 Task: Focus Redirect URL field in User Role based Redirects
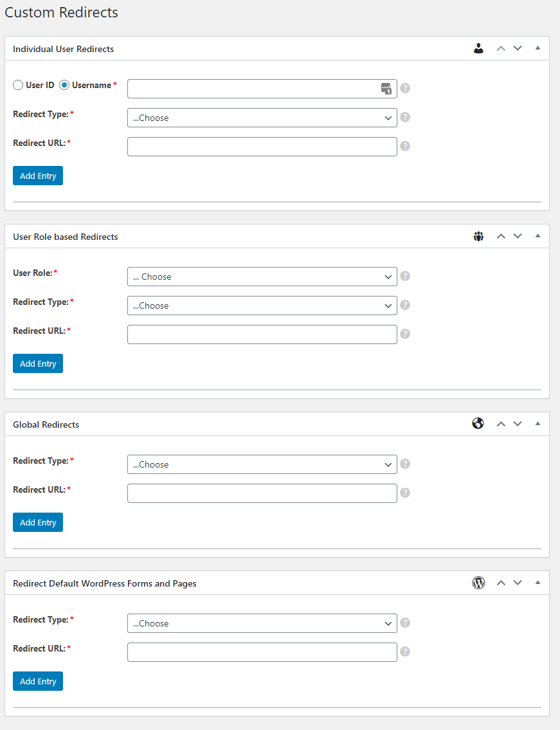[x=262, y=334]
